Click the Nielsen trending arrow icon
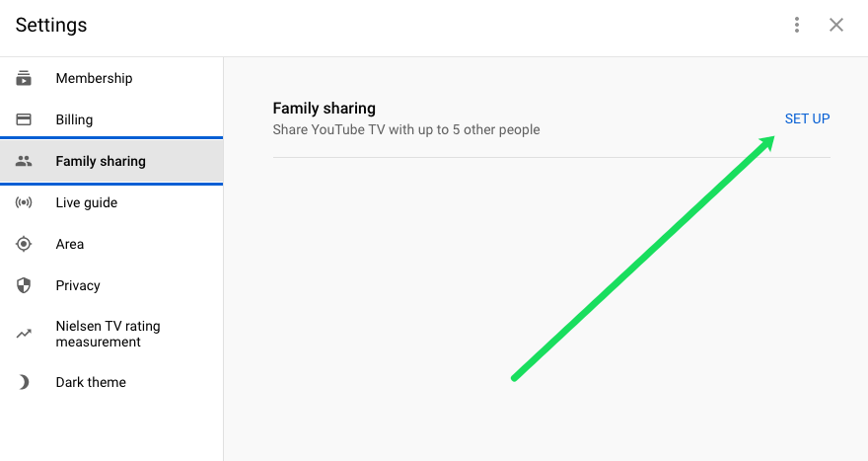868x461 pixels. (x=24, y=334)
